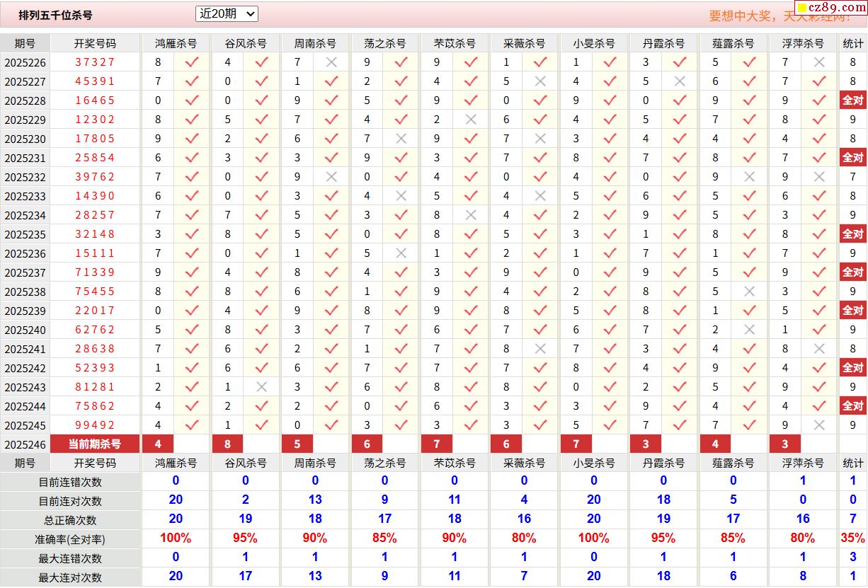The height and width of the screenshot is (588, 868).
Task: Click the 开奖号码 header above row 2025226
Action: [95, 43]
